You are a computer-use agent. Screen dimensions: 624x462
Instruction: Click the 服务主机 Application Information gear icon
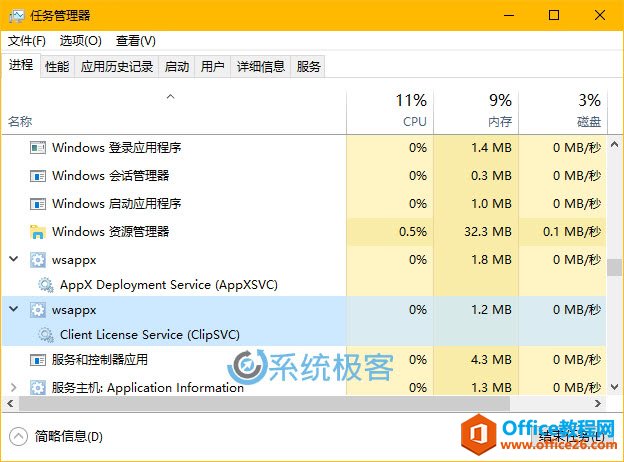(38, 388)
